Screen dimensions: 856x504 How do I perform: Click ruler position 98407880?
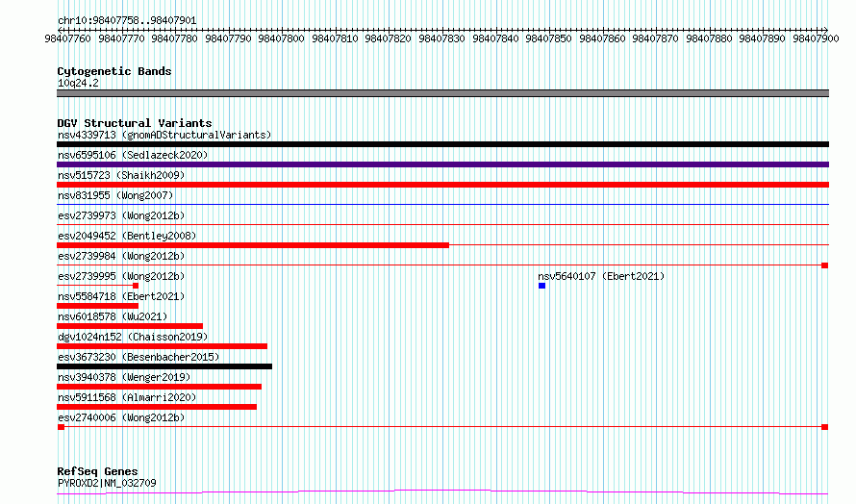coord(709,38)
